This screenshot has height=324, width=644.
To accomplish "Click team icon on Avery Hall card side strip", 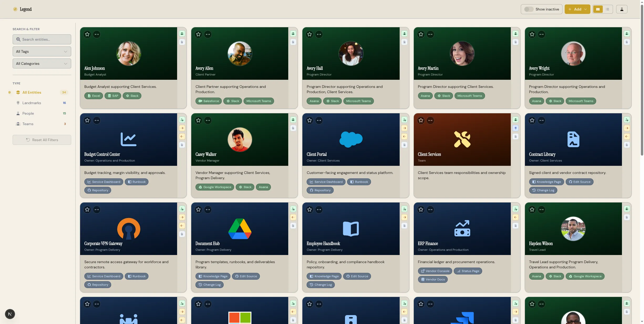I will click(x=404, y=34).
